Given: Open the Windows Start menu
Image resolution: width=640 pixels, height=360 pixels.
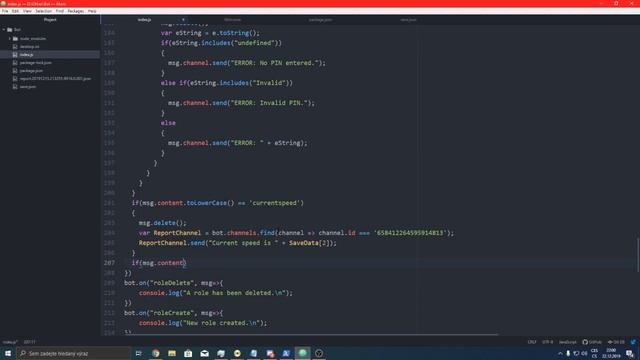Looking at the screenshot, I should pos(8,353).
